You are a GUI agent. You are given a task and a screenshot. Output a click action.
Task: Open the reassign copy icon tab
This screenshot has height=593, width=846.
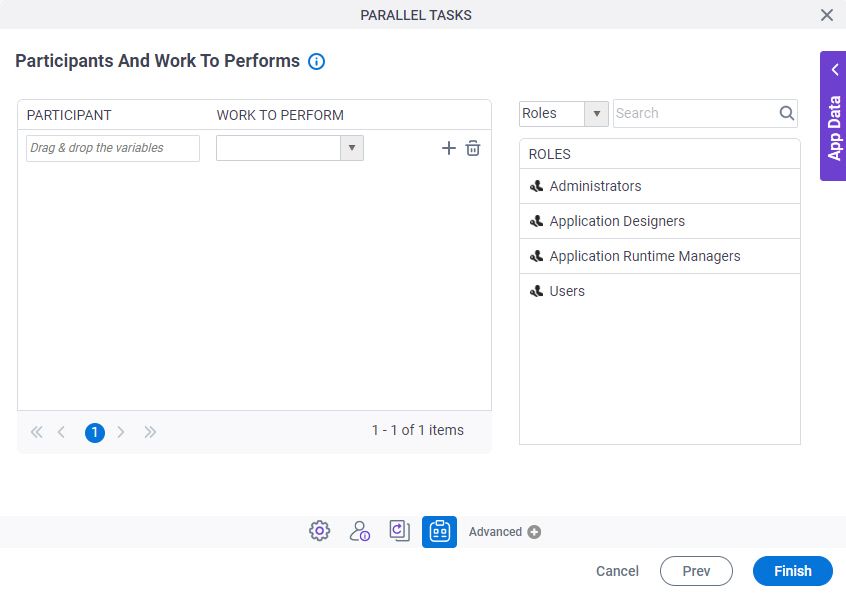coord(400,531)
